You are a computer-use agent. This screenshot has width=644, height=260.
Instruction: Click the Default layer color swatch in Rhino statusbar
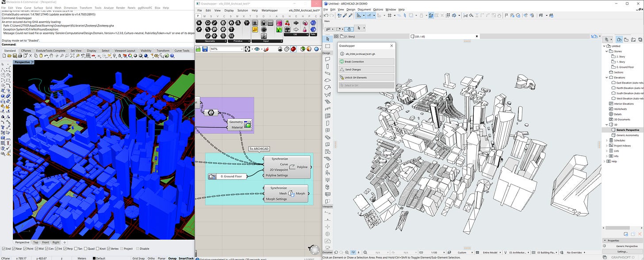tap(94, 258)
